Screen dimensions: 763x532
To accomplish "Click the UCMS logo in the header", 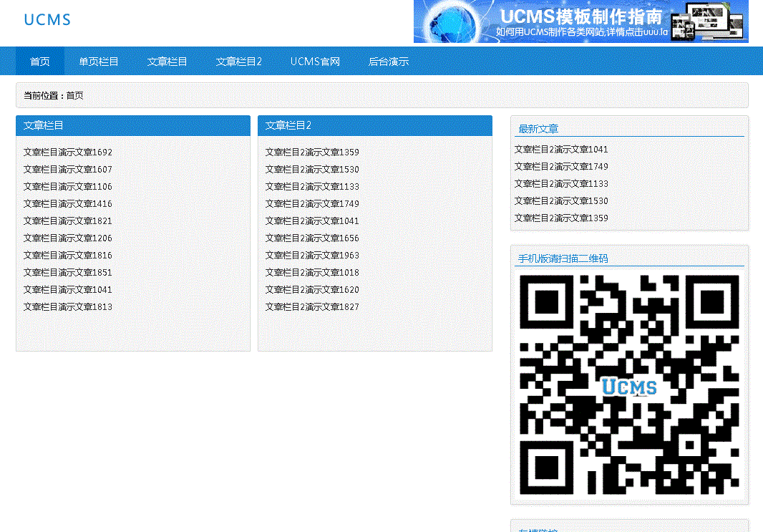I will tap(47, 20).
